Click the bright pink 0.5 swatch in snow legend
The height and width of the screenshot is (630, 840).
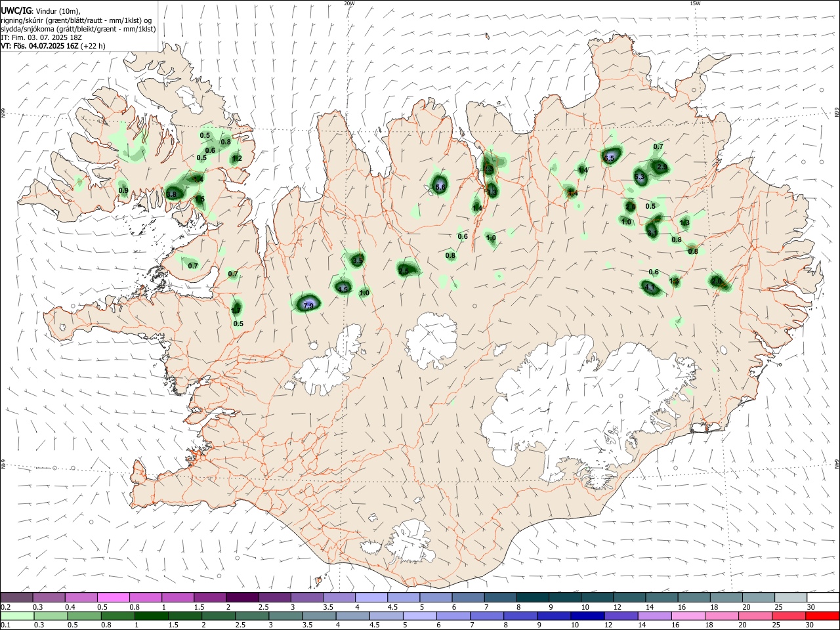click(113, 597)
